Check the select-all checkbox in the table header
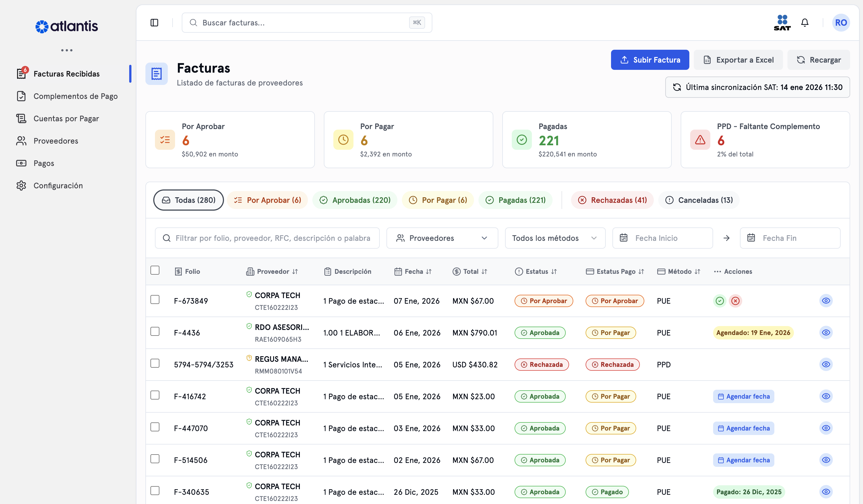This screenshot has width=863, height=504. pos(155,270)
